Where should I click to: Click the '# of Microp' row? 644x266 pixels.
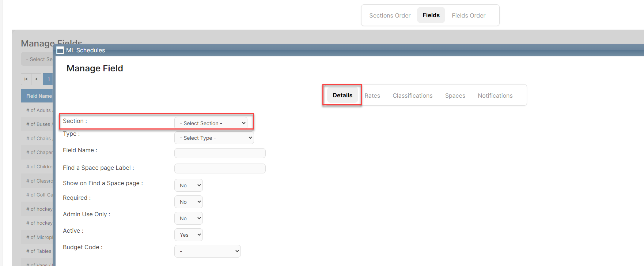point(37,237)
